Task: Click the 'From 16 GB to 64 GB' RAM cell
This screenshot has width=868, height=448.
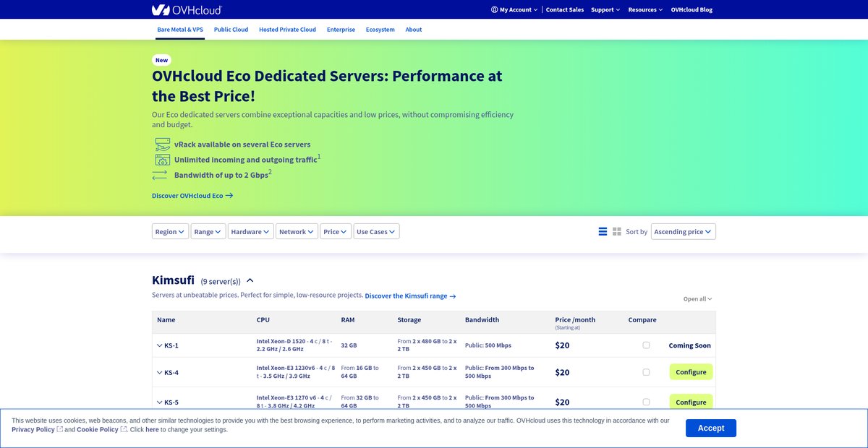Action: pos(359,372)
